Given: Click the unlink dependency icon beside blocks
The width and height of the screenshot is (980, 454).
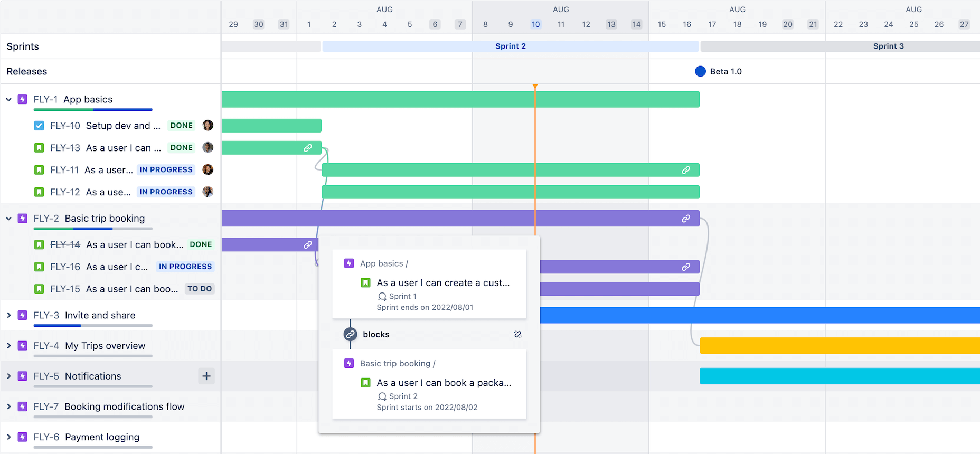Looking at the screenshot, I should click(x=517, y=334).
